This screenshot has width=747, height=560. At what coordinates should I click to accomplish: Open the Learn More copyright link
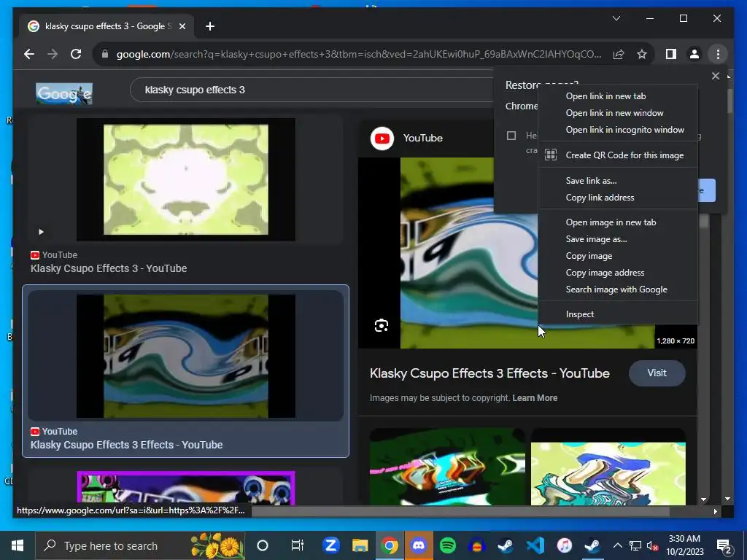click(x=535, y=398)
